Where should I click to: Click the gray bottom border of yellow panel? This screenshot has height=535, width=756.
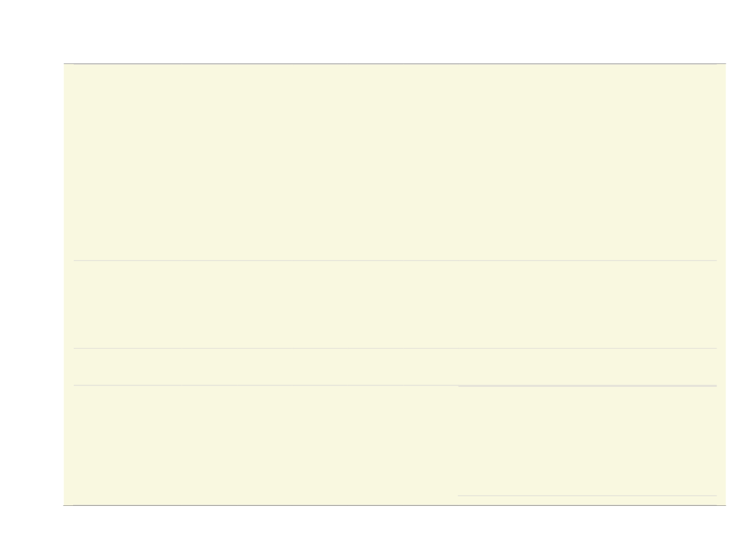point(395,506)
